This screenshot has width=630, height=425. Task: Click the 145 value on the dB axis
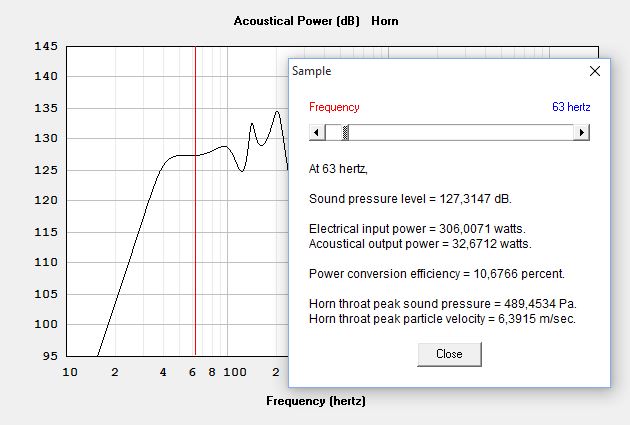pyautogui.click(x=46, y=46)
